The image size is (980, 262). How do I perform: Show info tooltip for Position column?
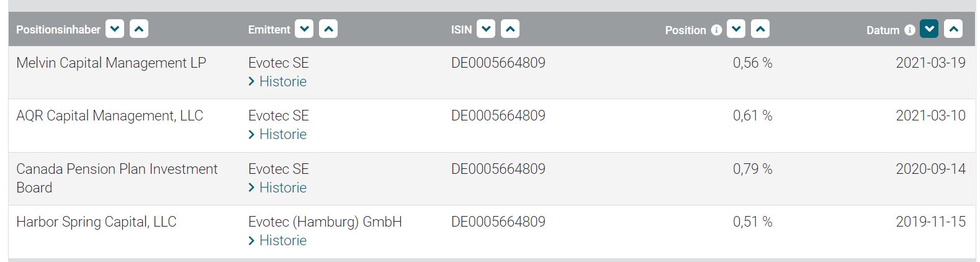pyautogui.click(x=716, y=30)
